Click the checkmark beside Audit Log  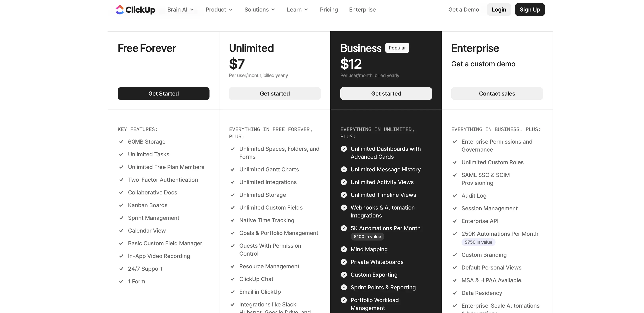coord(455,196)
